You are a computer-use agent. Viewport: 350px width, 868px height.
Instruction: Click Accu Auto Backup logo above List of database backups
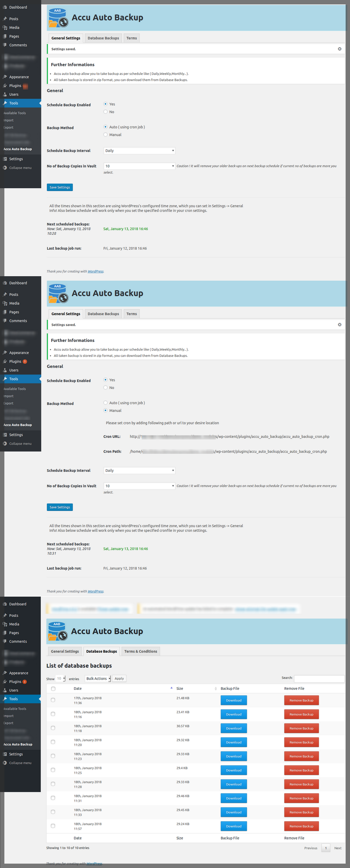(x=57, y=631)
